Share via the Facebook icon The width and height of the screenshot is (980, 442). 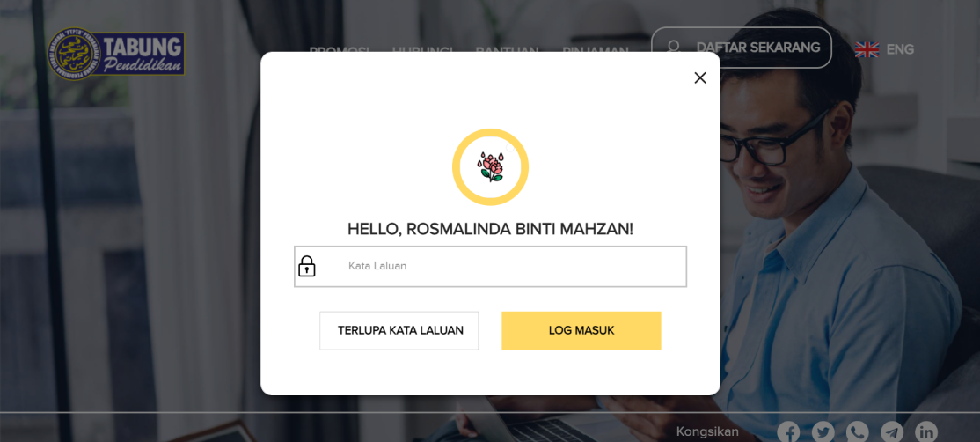[789, 432]
